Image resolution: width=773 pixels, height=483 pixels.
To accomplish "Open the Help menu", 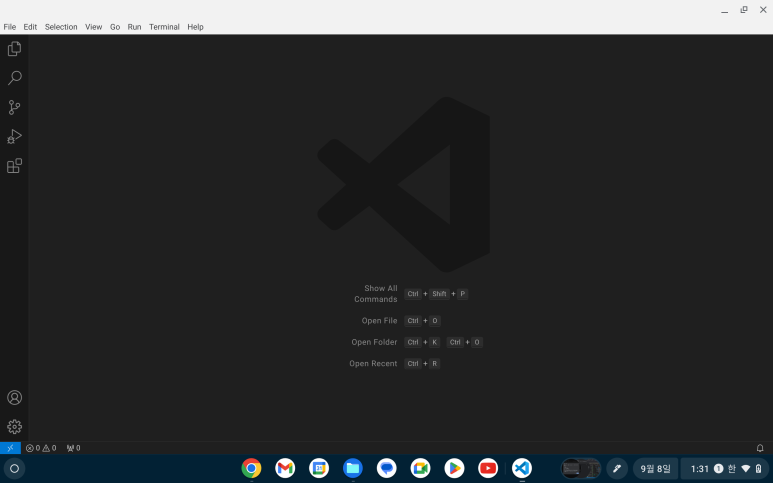I will click(195, 27).
